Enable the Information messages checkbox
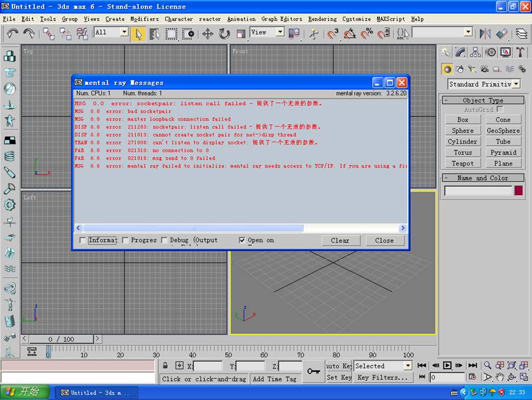 (83, 240)
